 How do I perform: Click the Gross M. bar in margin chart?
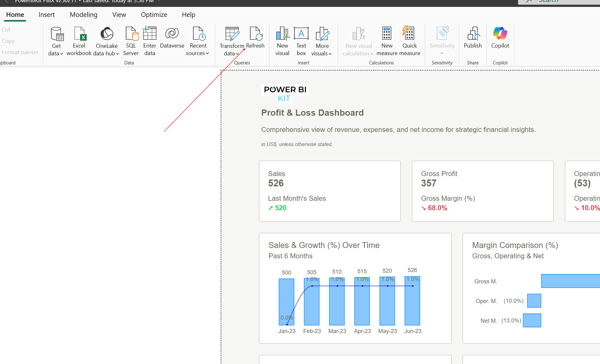[571, 281]
